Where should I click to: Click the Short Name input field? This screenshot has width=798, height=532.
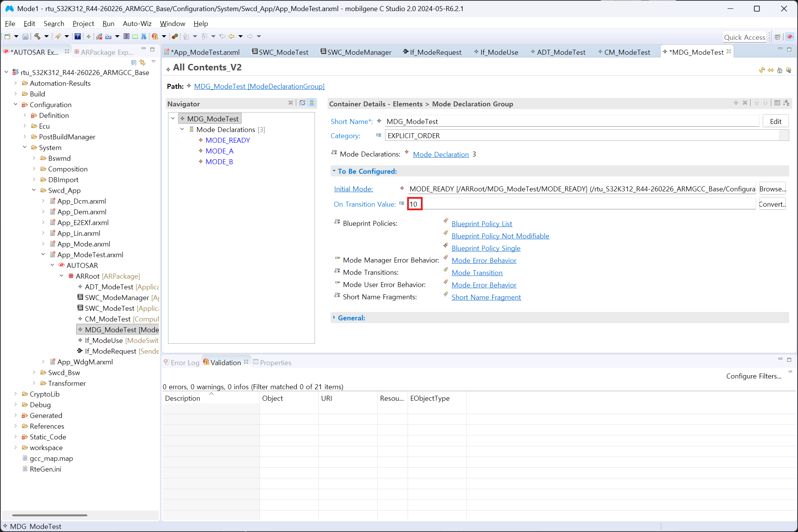pos(572,121)
